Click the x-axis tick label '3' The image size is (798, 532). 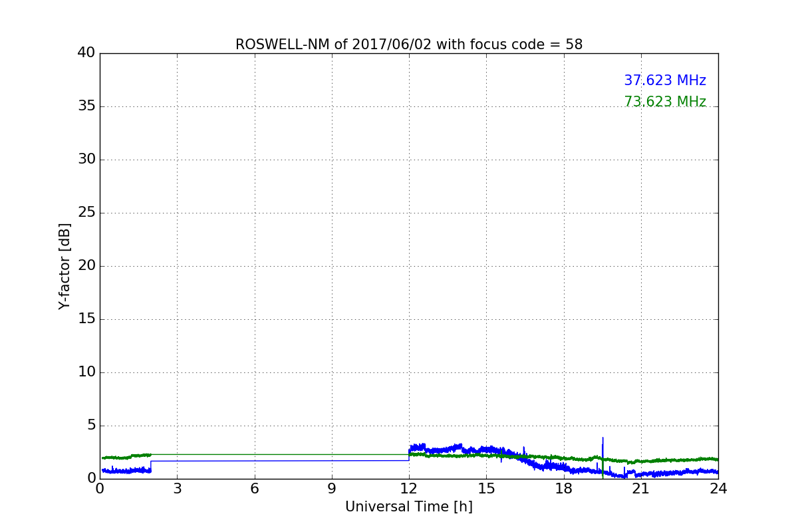[177, 489]
